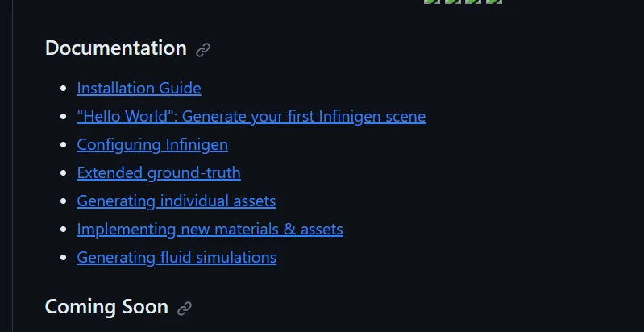Click the green checkmark emojis at top
The height and width of the screenshot is (332, 644).
463,2
